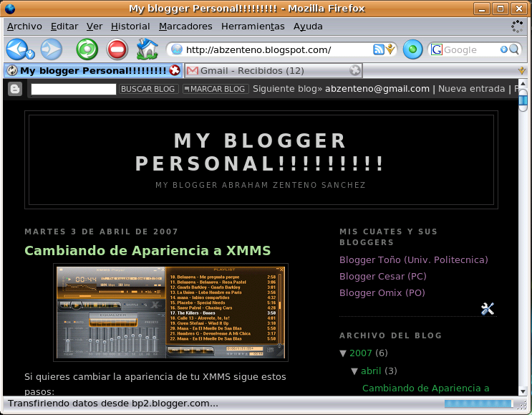Screen dimensions: 532x415
Task: Close the My blogger Personal tab
Action: (x=175, y=70)
